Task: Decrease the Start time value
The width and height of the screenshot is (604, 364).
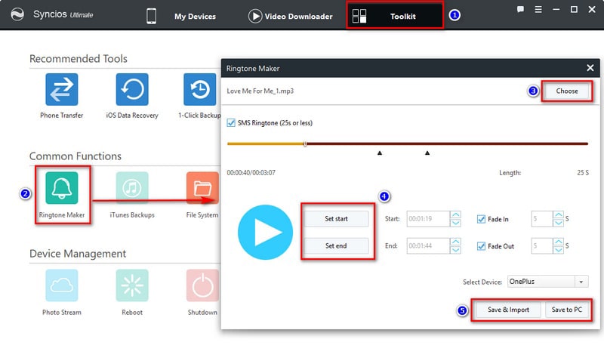Action: point(455,223)
